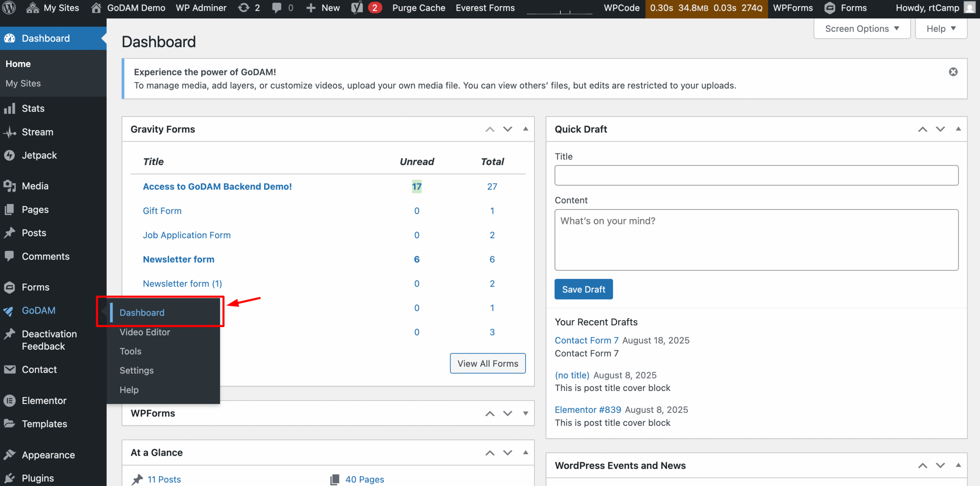Open the Yoast SEO icon in admin bar
The width and height of the screenshot is (980, 486).
click(357, 7)
